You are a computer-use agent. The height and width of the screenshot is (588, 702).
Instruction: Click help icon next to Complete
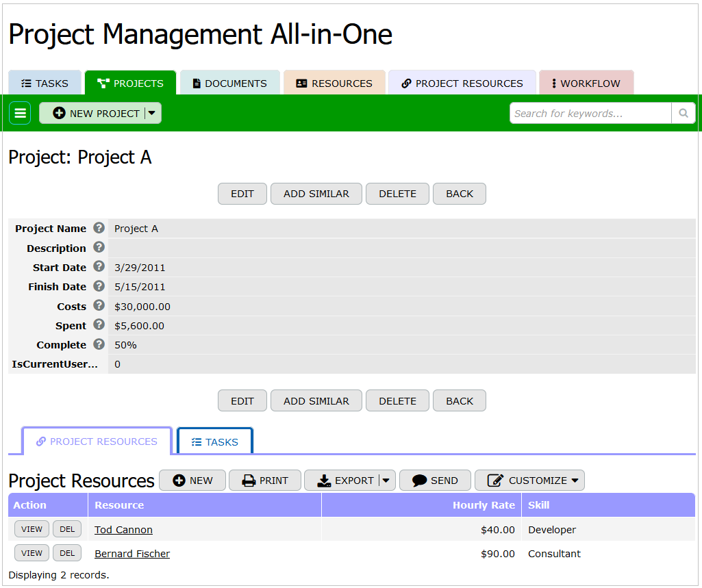click(99, 344)
